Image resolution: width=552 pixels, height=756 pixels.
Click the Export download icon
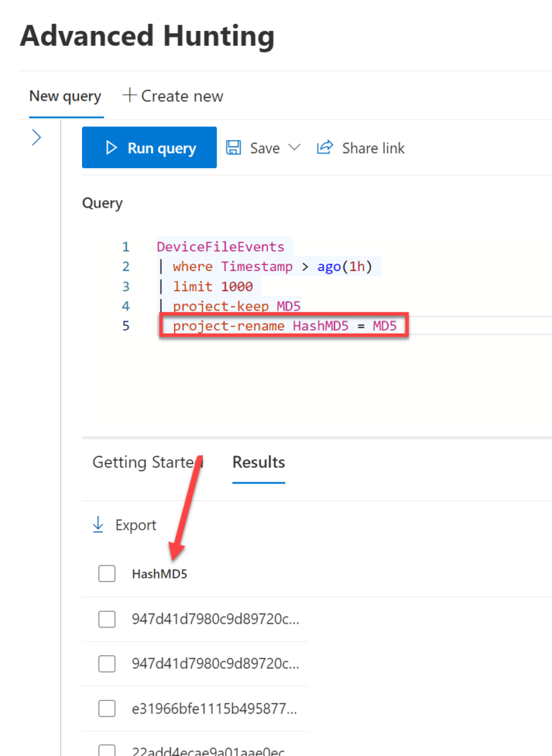98,525
